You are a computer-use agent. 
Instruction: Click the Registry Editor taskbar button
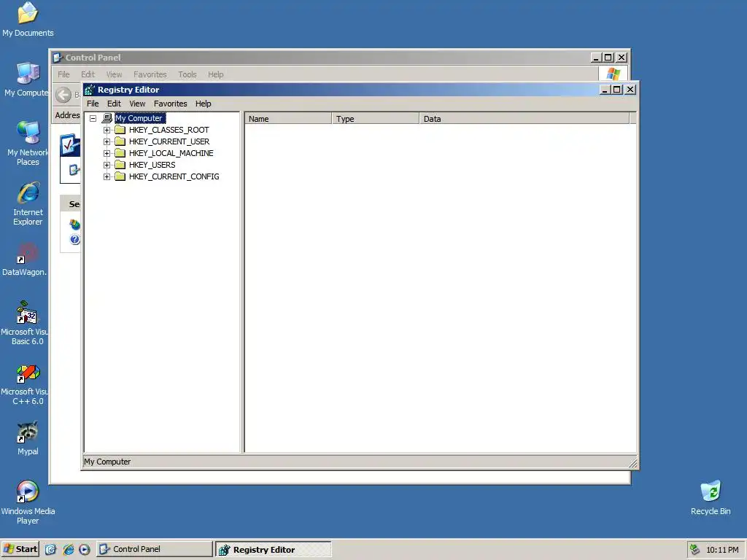(273, 549)
